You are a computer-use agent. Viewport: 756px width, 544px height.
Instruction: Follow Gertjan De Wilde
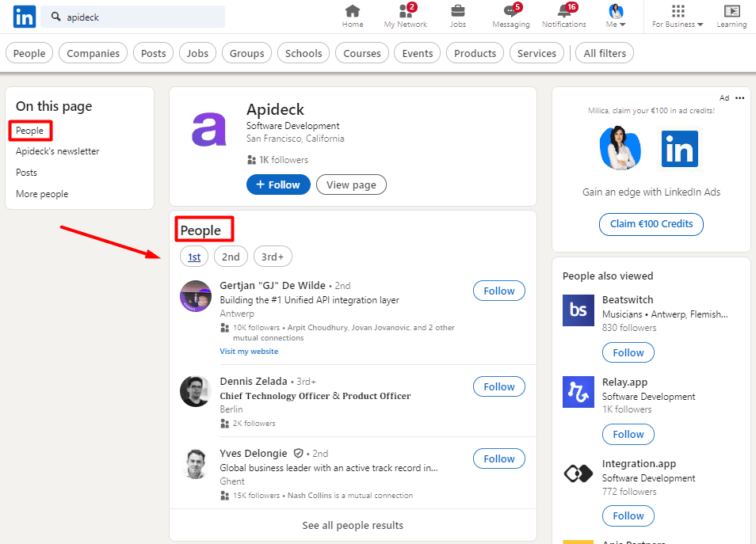point(499,291)
